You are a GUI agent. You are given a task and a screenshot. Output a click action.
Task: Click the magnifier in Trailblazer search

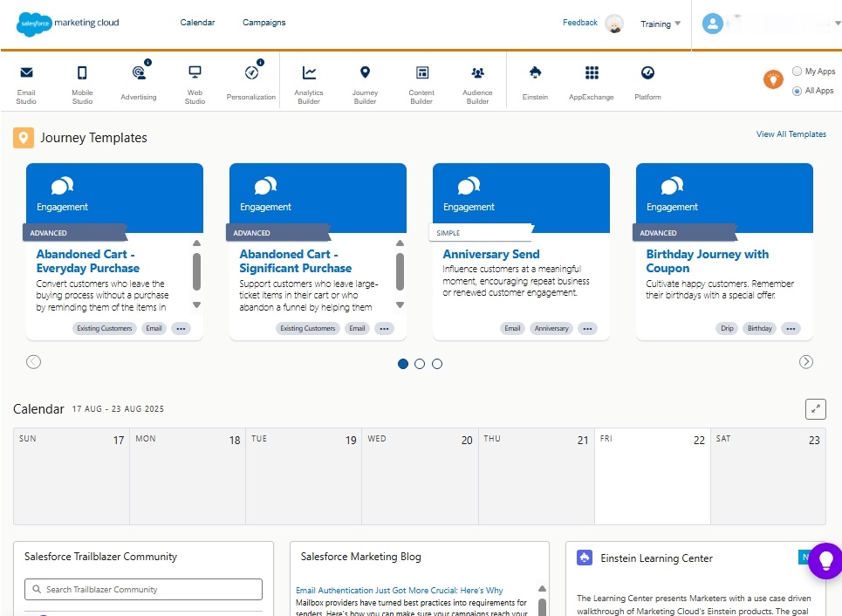coord(37,589)
